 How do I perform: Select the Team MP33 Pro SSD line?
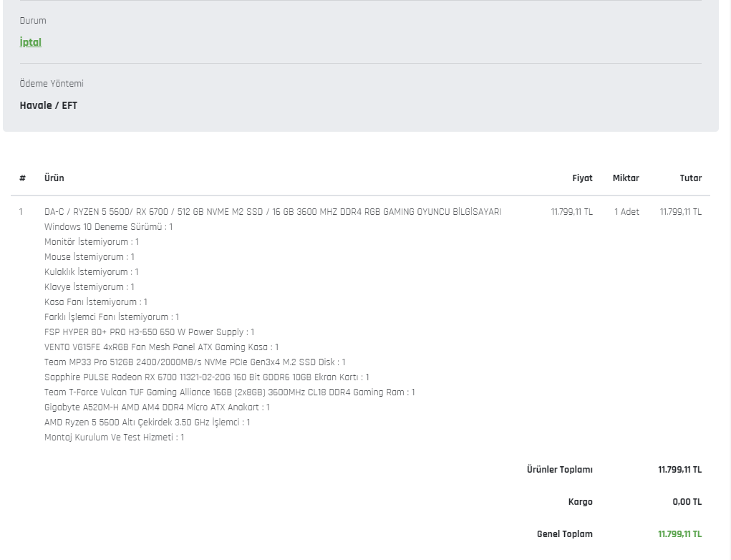tap(195, 362)
